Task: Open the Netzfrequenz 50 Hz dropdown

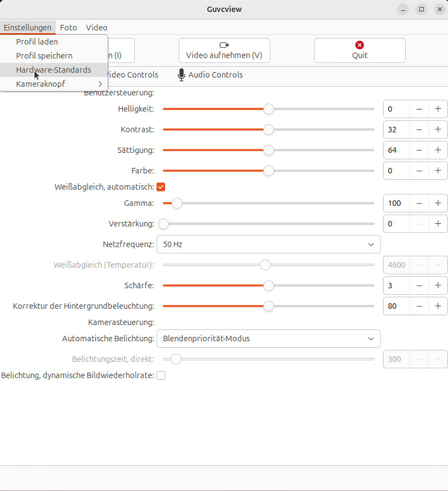Action: click(x=269, y=244)
